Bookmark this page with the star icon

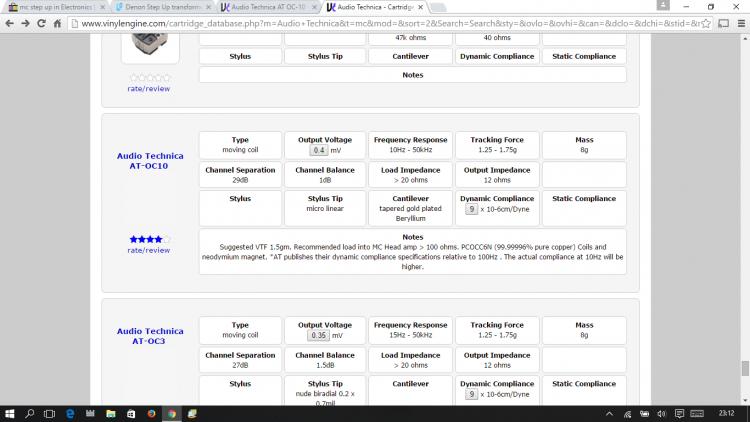[x=706, y=23]
